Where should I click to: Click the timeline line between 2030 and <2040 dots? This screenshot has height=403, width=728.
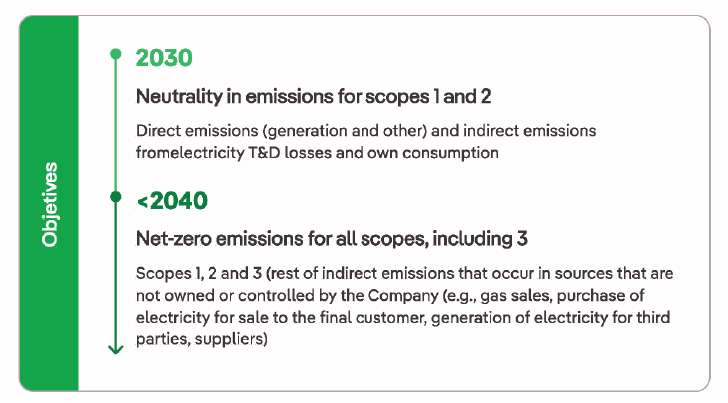(x=116, y=125)
